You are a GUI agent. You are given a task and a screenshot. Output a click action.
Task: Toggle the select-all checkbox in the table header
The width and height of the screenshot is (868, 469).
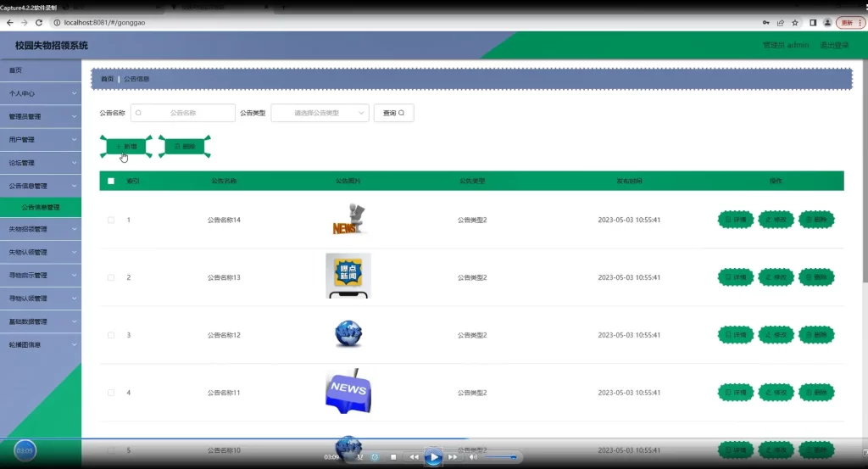click(x=111, y=181)
